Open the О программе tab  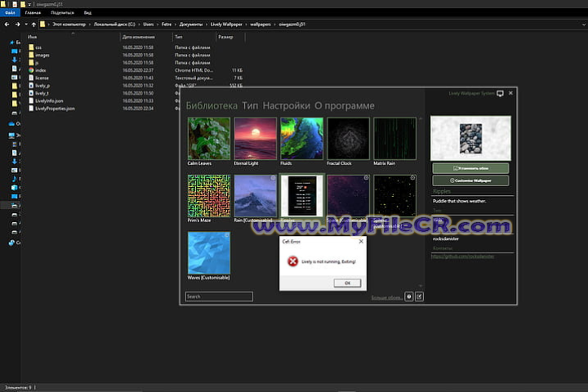pyautogui.click(x=345, y=106)
